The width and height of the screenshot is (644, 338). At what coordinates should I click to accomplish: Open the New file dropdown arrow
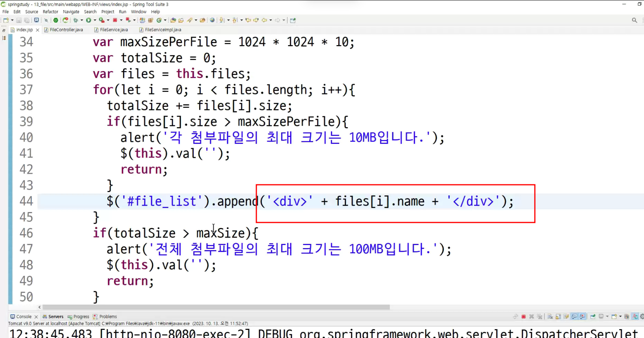coord(12,20)
